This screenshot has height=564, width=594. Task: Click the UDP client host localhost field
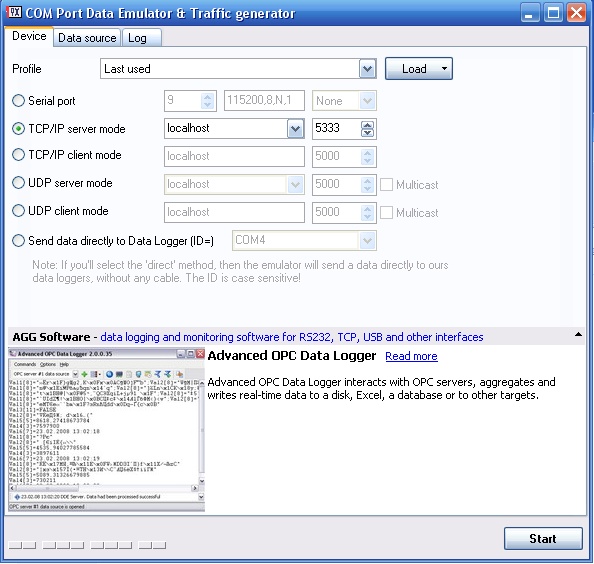[234, 212]
